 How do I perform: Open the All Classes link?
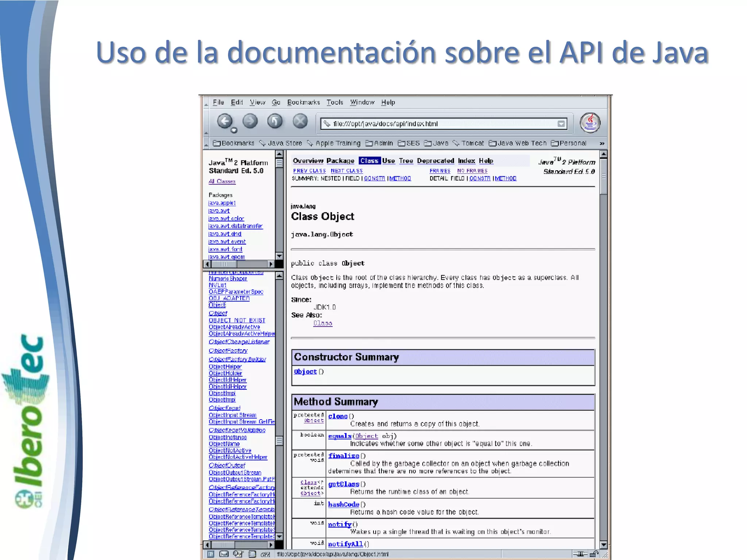(222, 181)
